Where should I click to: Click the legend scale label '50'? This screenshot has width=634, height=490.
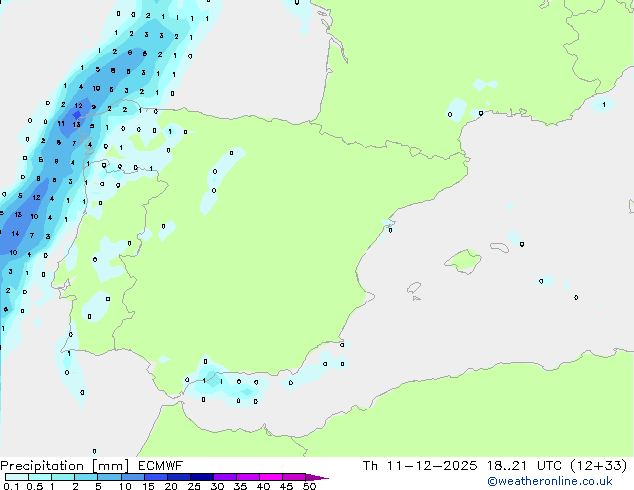pos(309,486)
